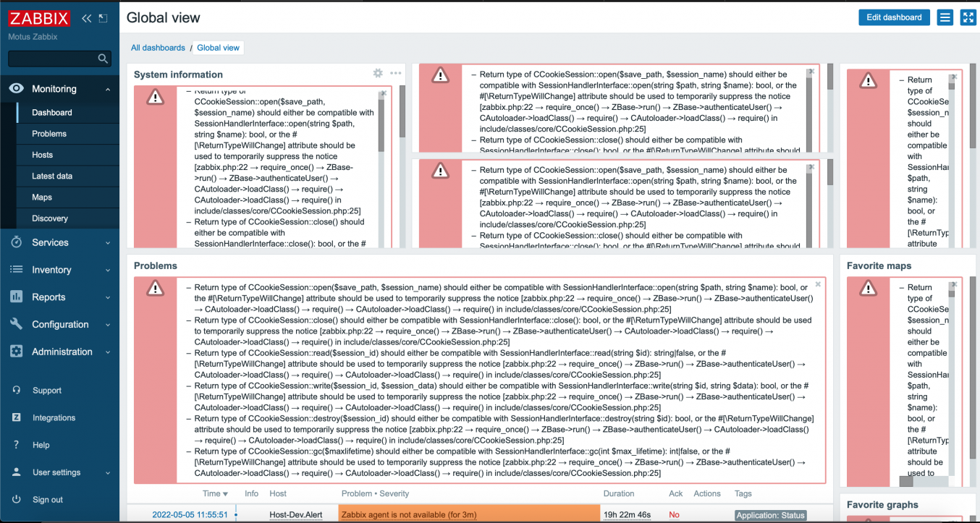Click the 'Favorite graphs' widget title
This screenshot has width=980, height=523.
882,505
